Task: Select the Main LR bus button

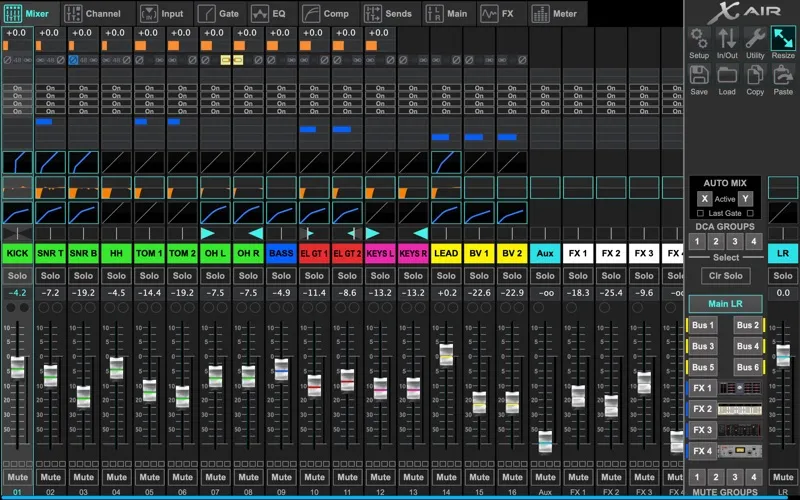Action: 726,304
